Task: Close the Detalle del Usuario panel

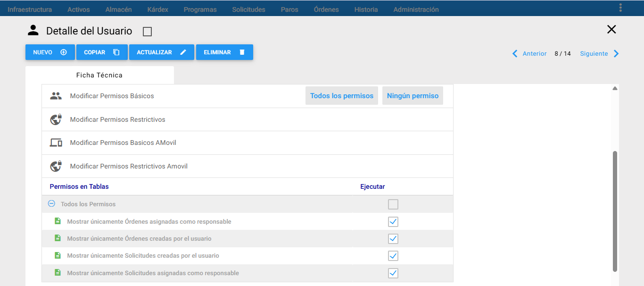Action: click(611, 29)
